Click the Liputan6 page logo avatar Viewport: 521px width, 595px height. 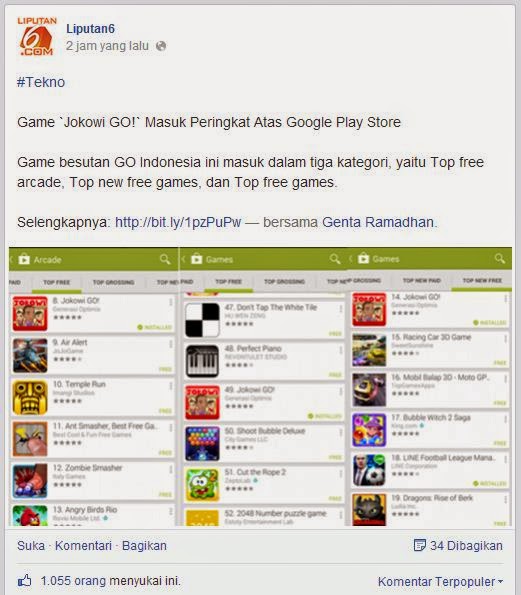click(37, 36)
